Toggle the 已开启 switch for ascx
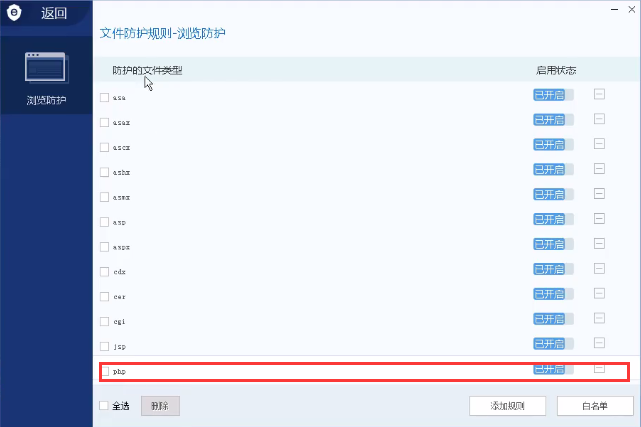The image size is (641, 427). [553, 146]
